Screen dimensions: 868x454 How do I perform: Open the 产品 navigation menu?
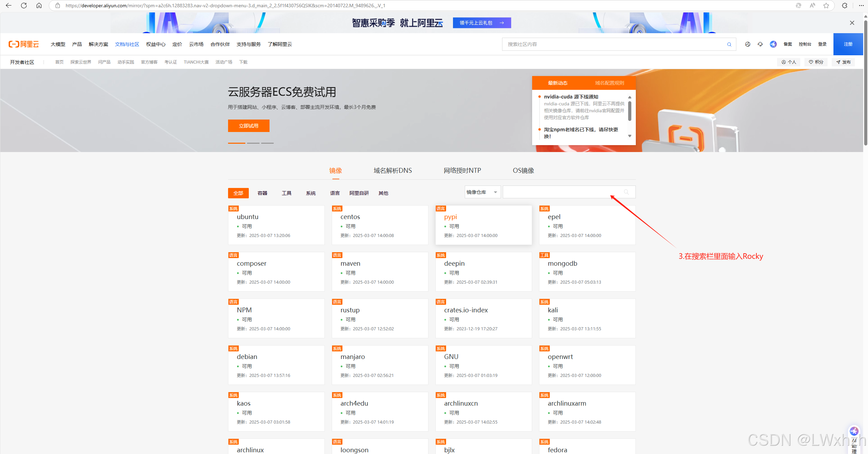pos(77,44)
